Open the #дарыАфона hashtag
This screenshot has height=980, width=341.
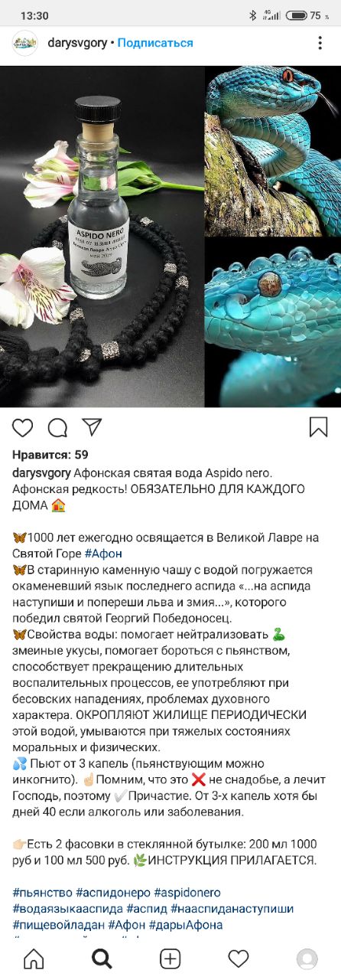click(x=187, y=925)
